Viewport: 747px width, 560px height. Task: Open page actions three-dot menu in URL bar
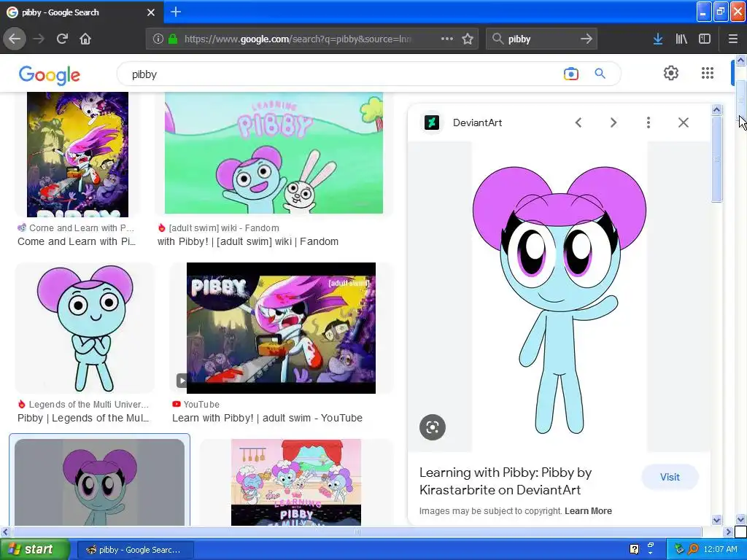pyautogui.click(x=447, y=39)
